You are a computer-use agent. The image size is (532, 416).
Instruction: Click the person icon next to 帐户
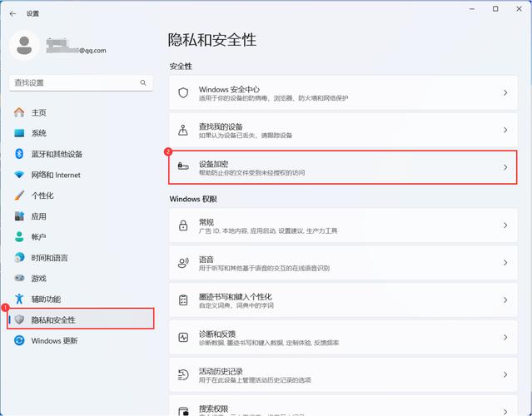tap(19, 236)
